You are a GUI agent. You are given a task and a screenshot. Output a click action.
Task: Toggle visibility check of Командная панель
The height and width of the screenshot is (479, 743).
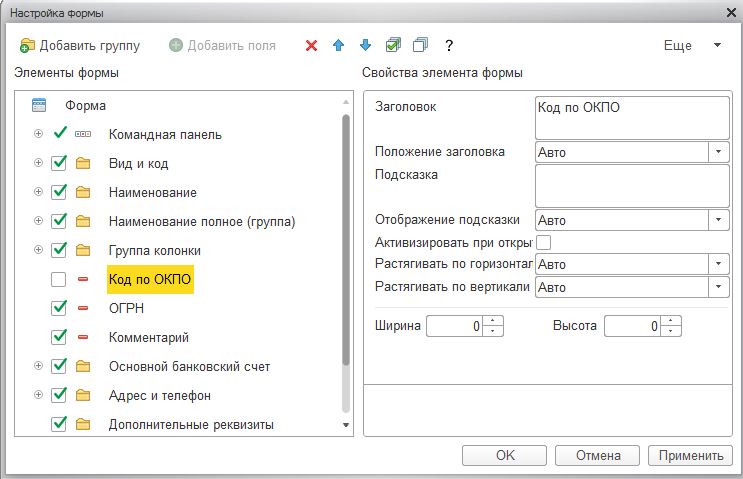coord(60,133)
